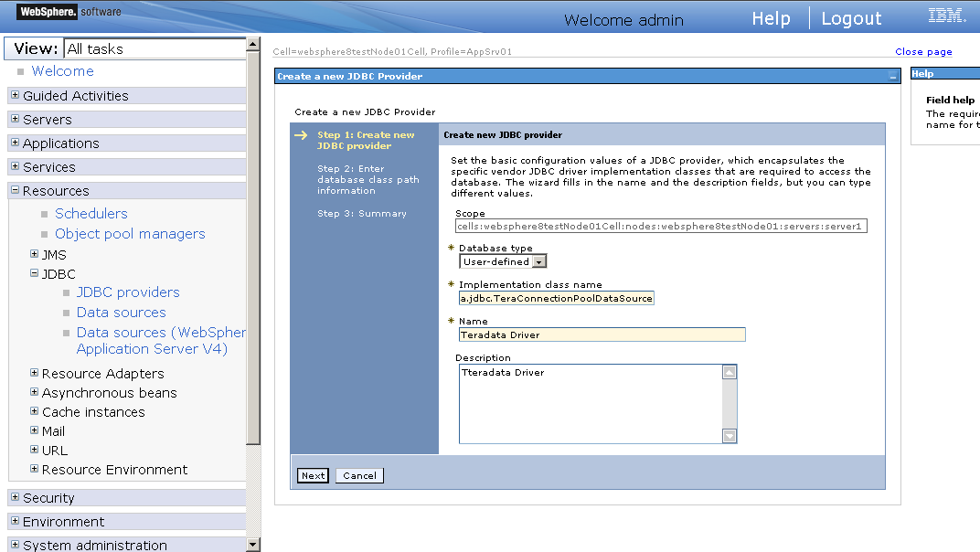980x552 pixels.
Task: Expand the Guided Activities section
Action: (x=14, y=95)
